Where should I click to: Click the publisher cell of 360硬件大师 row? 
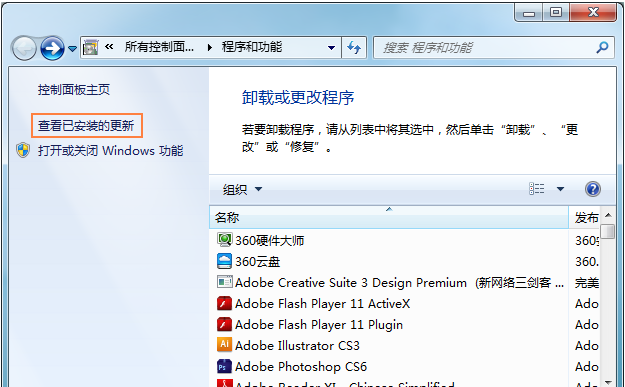586,241
